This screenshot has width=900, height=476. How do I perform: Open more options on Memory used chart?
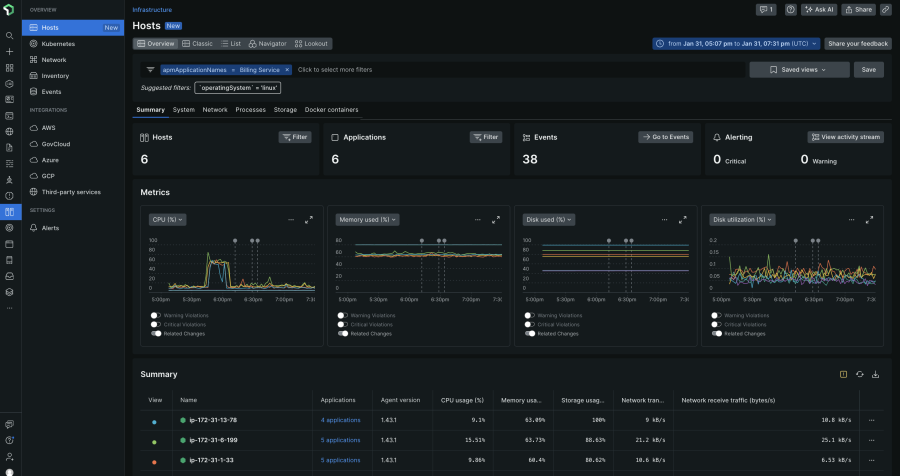[x=477, y=219]
